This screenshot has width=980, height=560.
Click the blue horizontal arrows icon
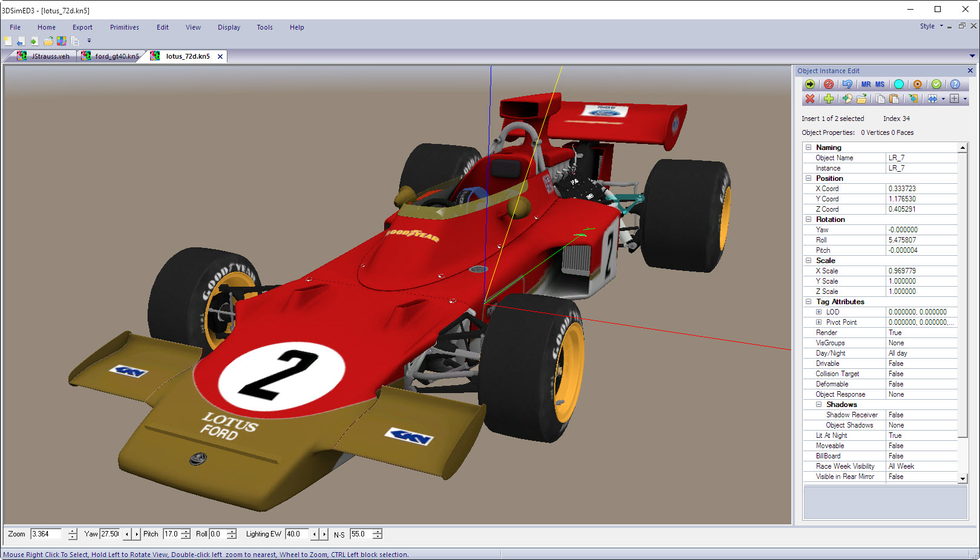click(933, 99)
